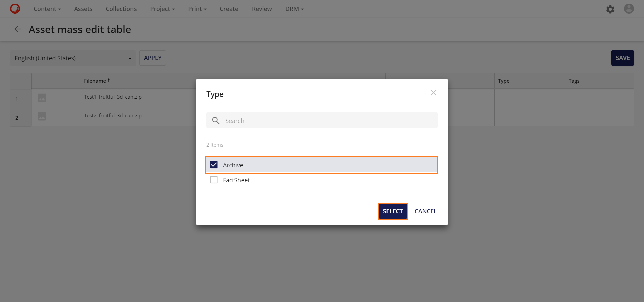Click the red censhare logo icon
Image resolution: width=644 pixels, height=302 pixels.
(x=15, y=9)
